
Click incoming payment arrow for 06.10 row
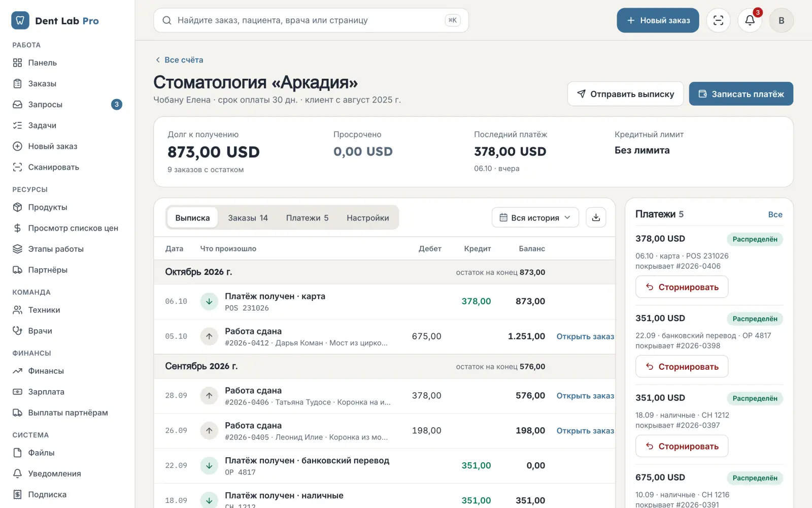point(209,301)
